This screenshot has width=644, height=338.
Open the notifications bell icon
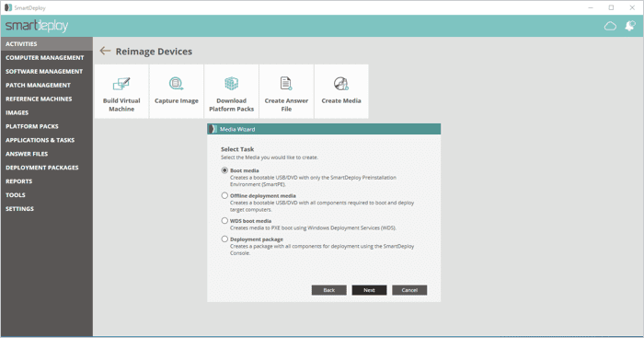coord(630,26)
